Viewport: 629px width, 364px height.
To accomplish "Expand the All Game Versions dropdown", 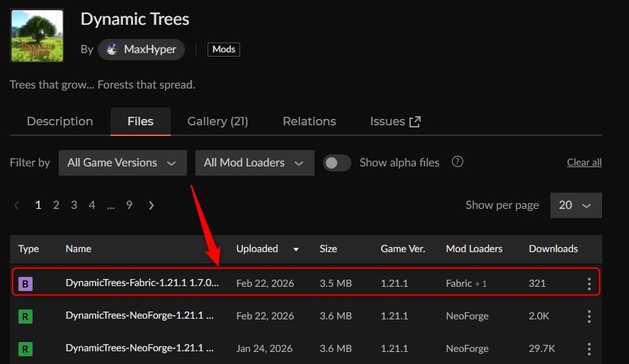I will point(123,163).
